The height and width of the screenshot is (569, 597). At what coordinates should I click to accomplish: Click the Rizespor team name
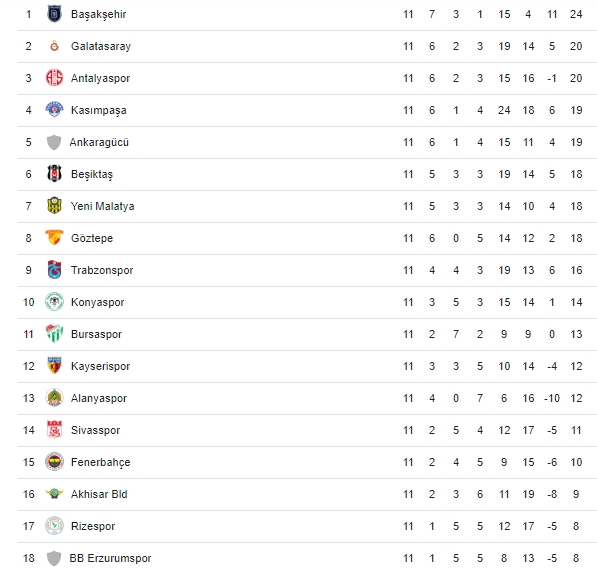pyautogui.click(x=93, y=526)
